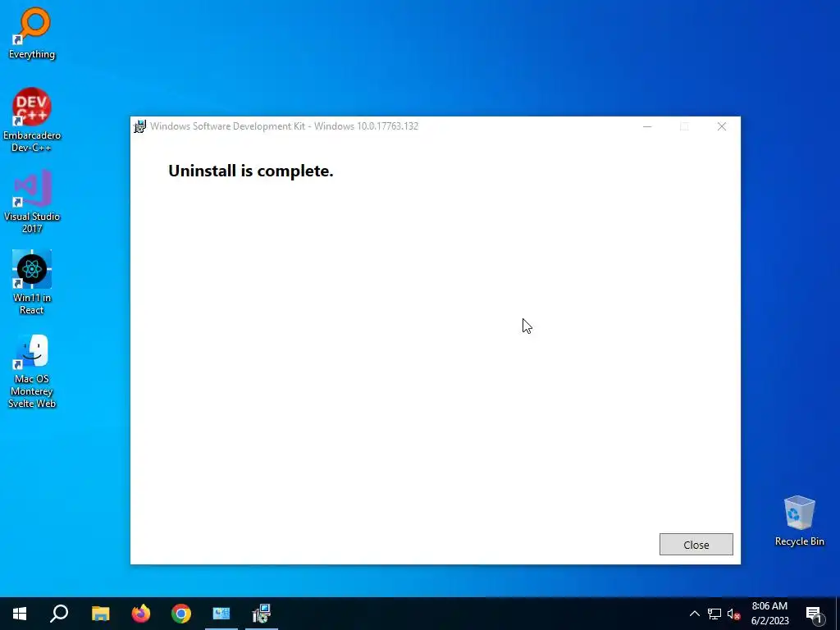This screenshot has height=630, width=840.
Task: Open taskbar search magnifier
Action: [59, 614]
